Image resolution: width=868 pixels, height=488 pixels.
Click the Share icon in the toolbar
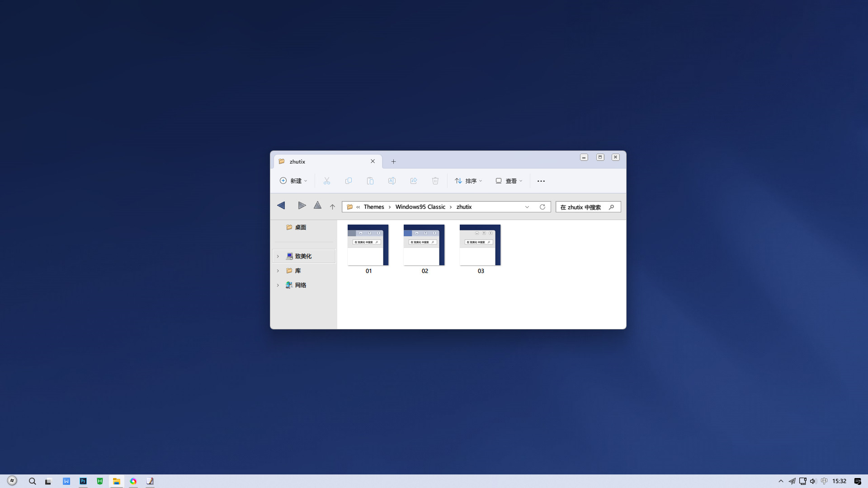[x=414, y=181]
